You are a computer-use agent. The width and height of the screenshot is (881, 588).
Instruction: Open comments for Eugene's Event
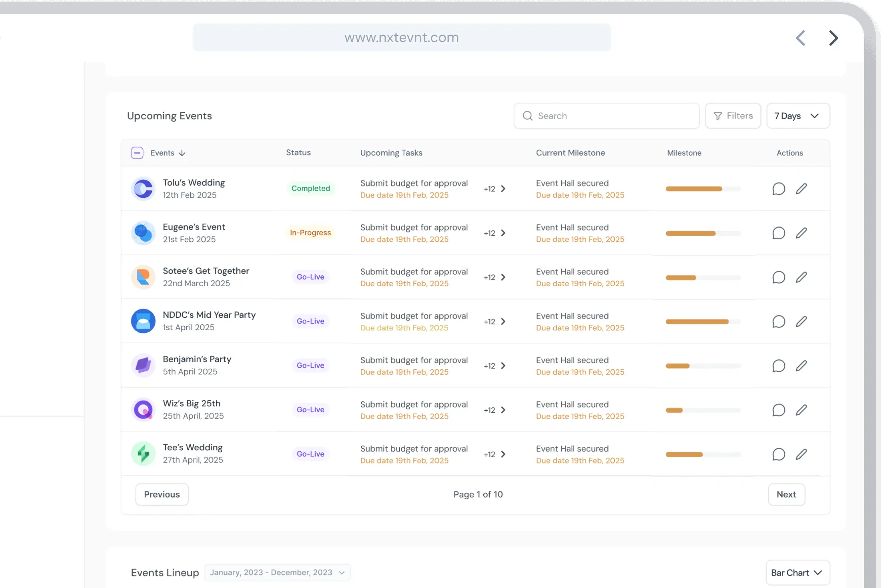tap(778, 233)
